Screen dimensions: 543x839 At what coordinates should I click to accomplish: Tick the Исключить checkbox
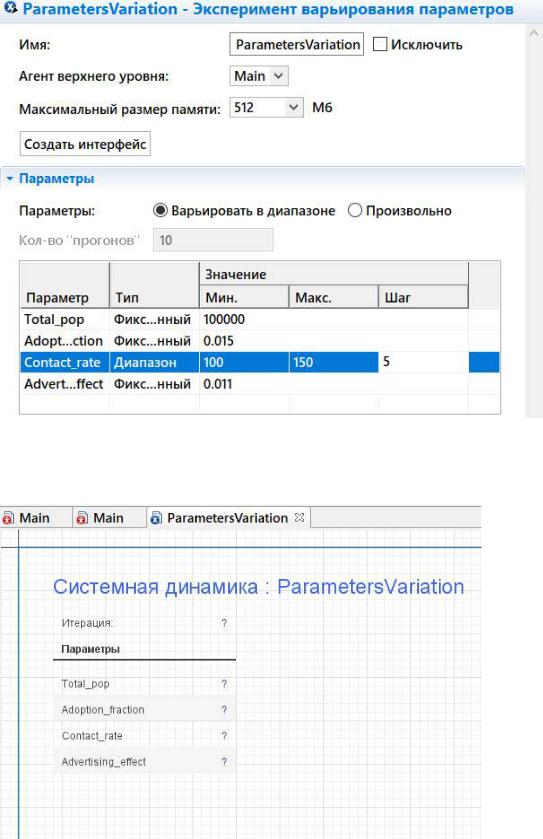(x=379, y=44)
